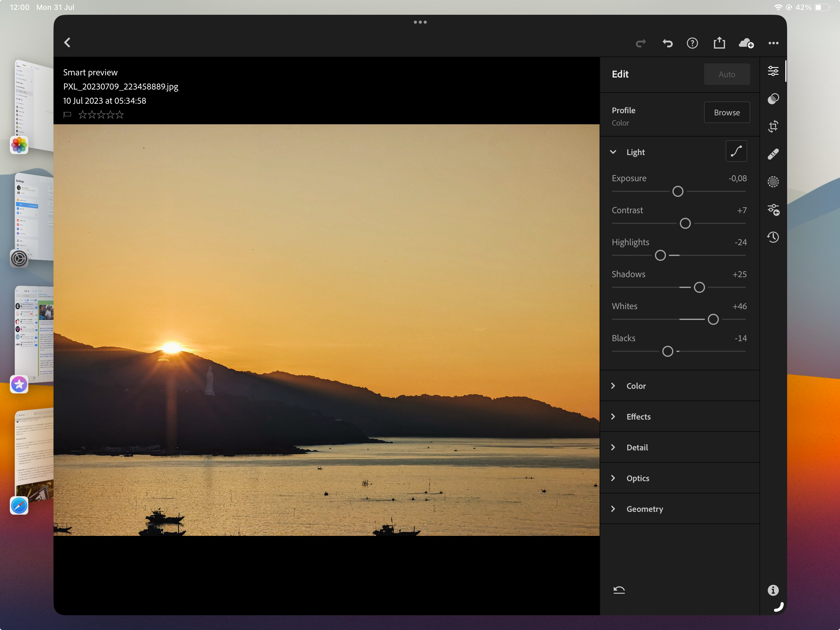Click Browse to explore profiles
Viewport: 840px width, 630px height.
click(x=727, y=112)
